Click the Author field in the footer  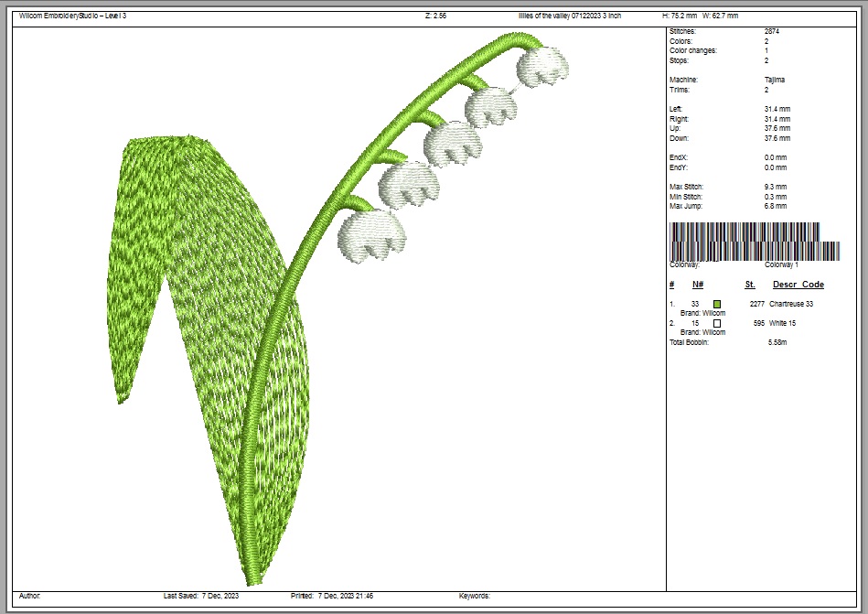tap(29, 596)
